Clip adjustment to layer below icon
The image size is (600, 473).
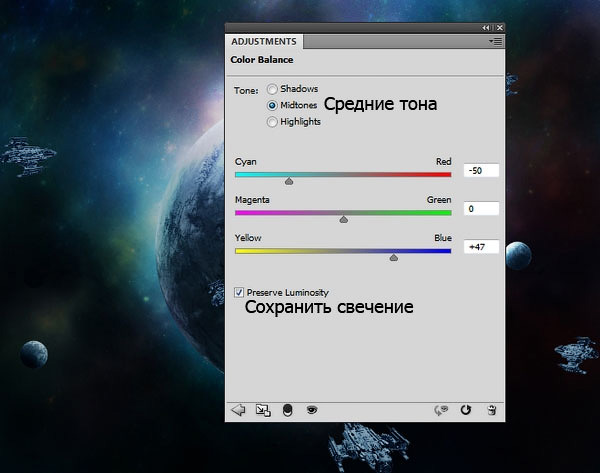coord(287,409)
